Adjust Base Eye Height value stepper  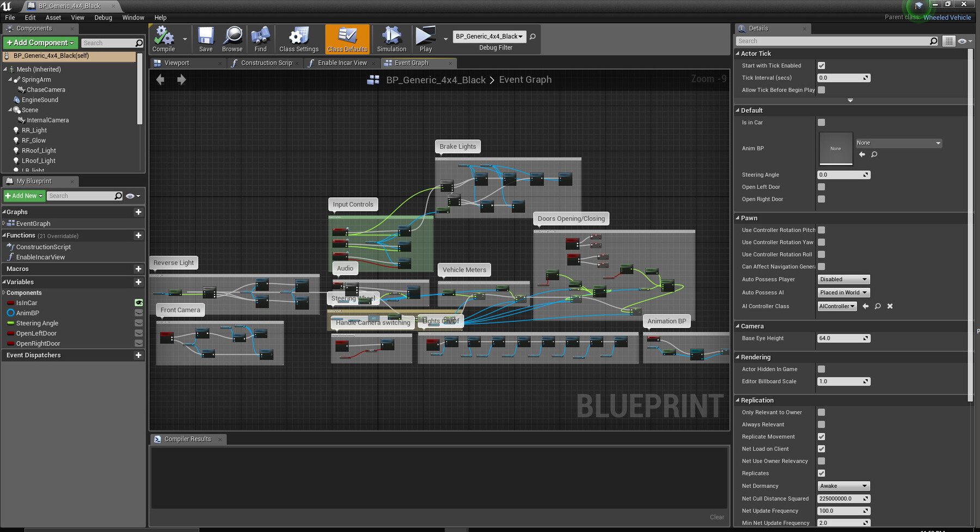[866, 338]
